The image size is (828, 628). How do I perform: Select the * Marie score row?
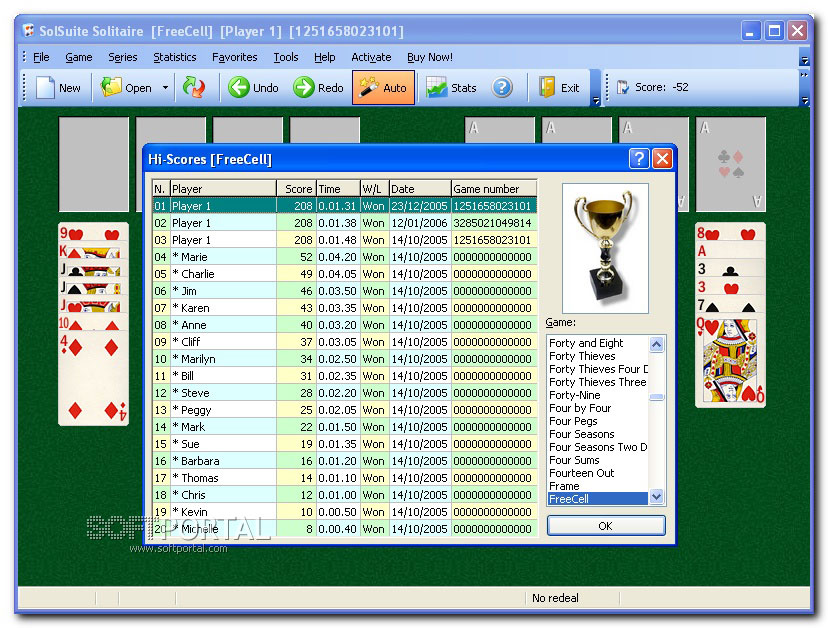pos(345,257)
